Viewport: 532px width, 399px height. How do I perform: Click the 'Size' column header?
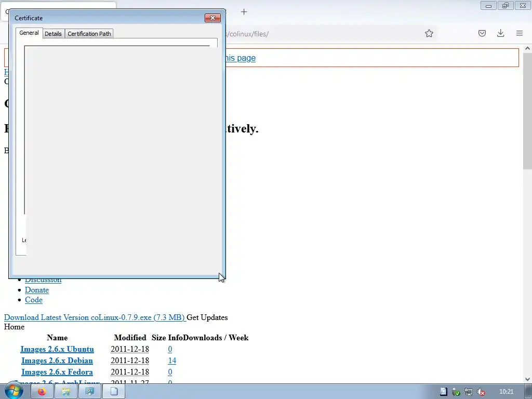click(159, 338)
